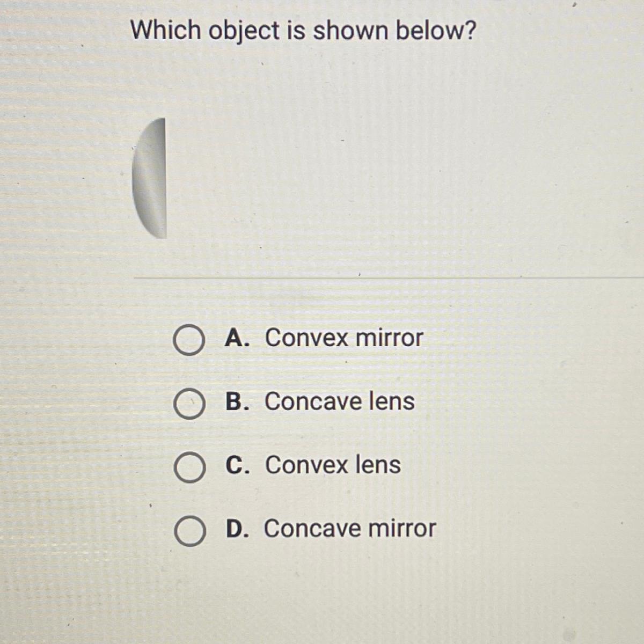Click the 'Convex lens' answer text
Viewport: 644px width, 644px height.
click(333, 465)
